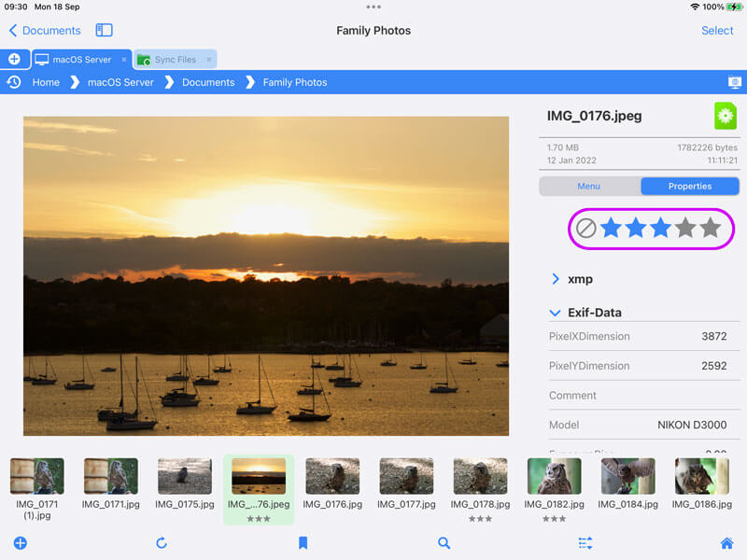Image resolution: width=747 pixels, height=560 pixels.
Task: Clear rating with the no-rating circle
Action: pos(585,228)
